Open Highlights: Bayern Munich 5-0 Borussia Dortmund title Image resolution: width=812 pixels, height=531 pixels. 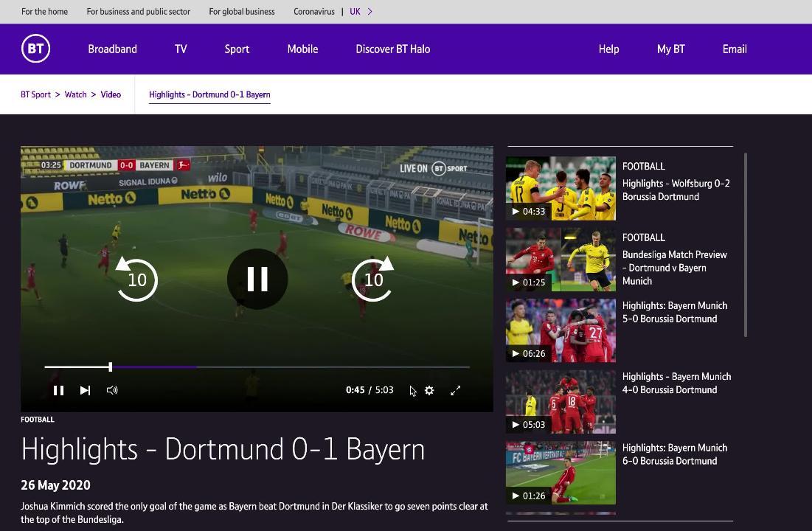click(x=674, y=313)
